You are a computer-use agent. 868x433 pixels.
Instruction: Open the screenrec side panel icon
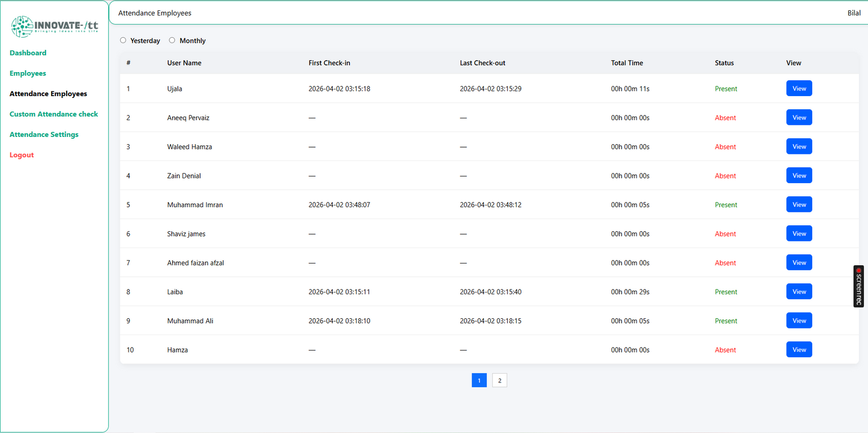(858, 286)
